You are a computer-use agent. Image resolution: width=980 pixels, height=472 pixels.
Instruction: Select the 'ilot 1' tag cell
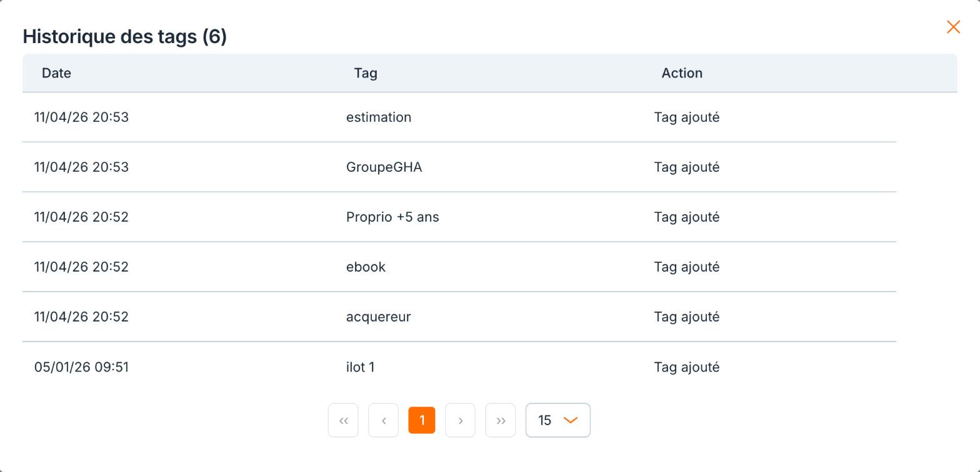tap(360, 367)
